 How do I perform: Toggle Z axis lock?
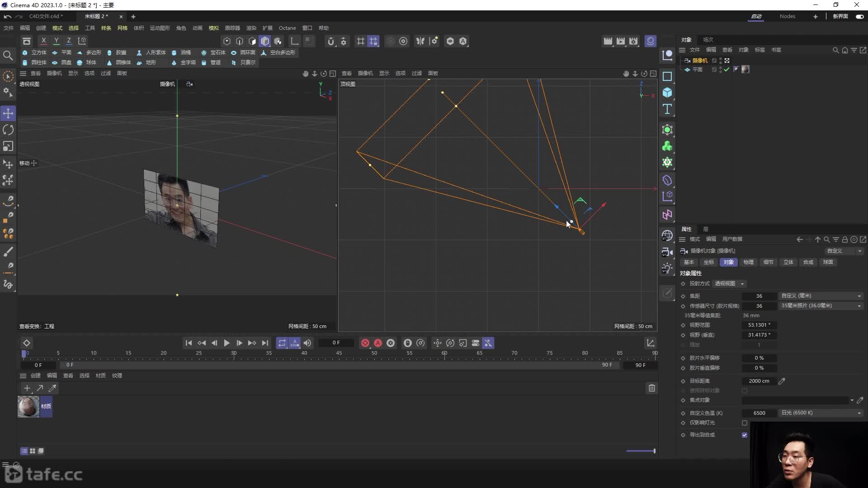pyautogui.click(x=69, y=41)
